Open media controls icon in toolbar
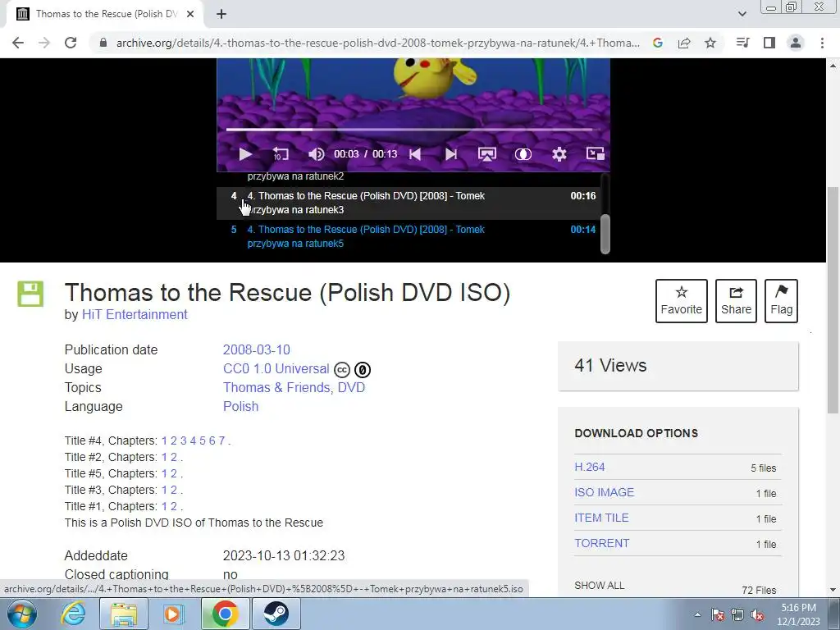The height and width of the screenshot is (630, 840). tap(742, 43)
